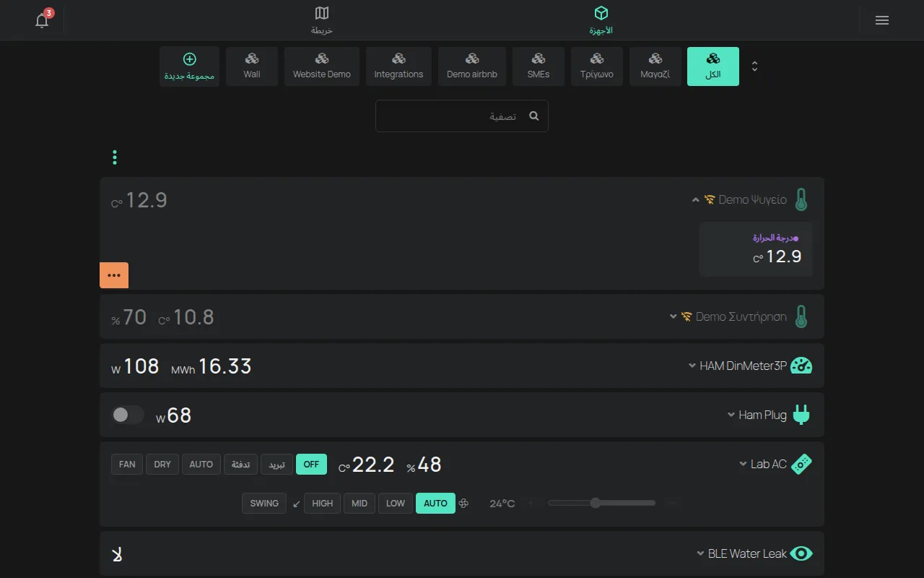Toggle the Ham Plug power switch
Screen dimensions: 924x578
pyautogui.click(x=128, y=415)
